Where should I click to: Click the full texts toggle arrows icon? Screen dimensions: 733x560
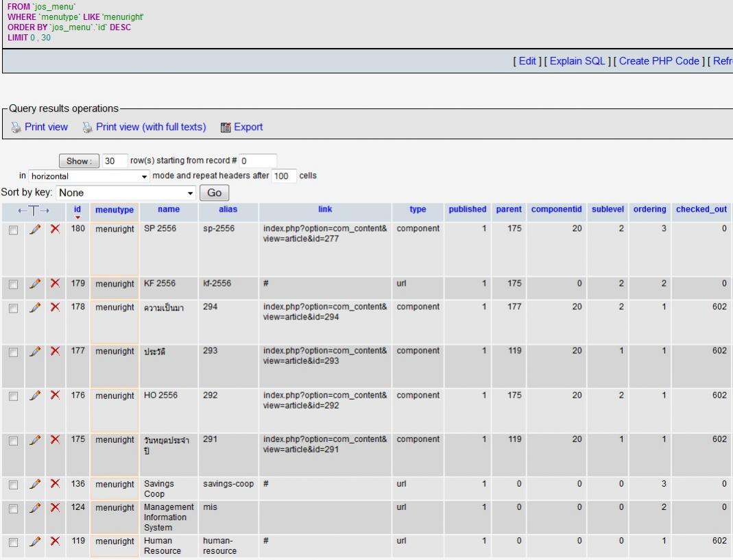(x=34, y=211)
